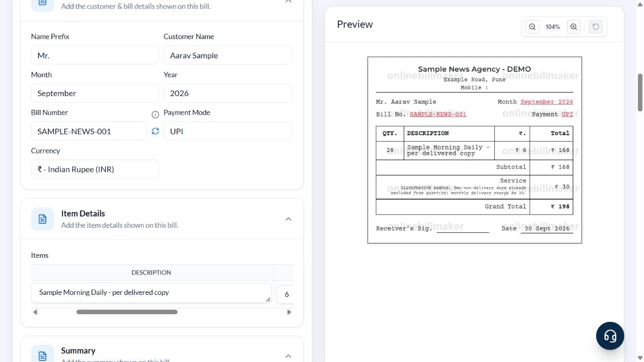This screenshot has height=362, width=644.
Task: Click the DESCRIPTION column header in Items
Action: 151,273
